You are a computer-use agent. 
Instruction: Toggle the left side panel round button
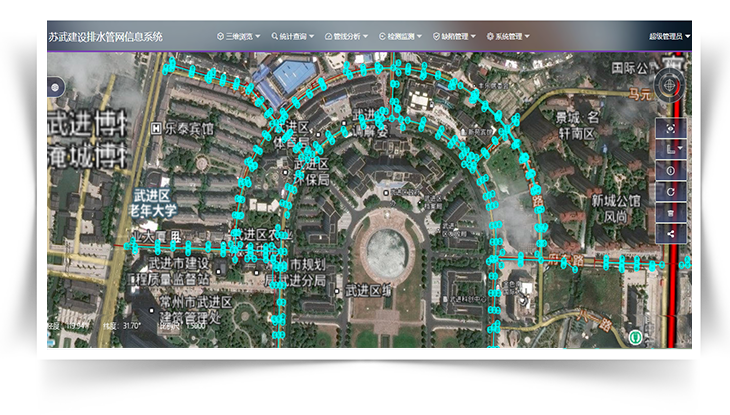click(x=56, y=87)
